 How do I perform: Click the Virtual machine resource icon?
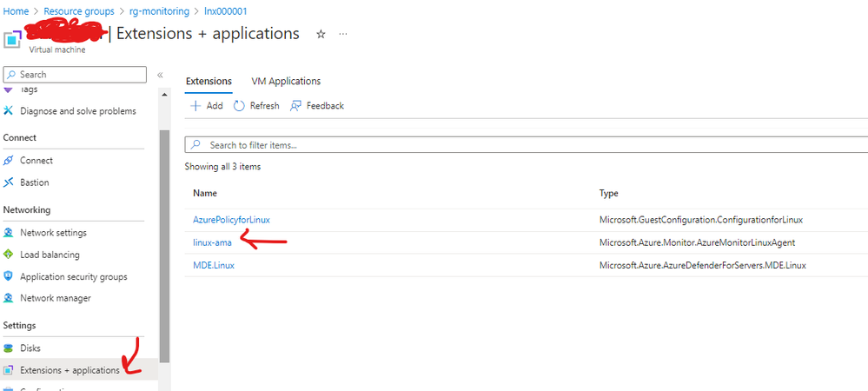click(13, 41)
